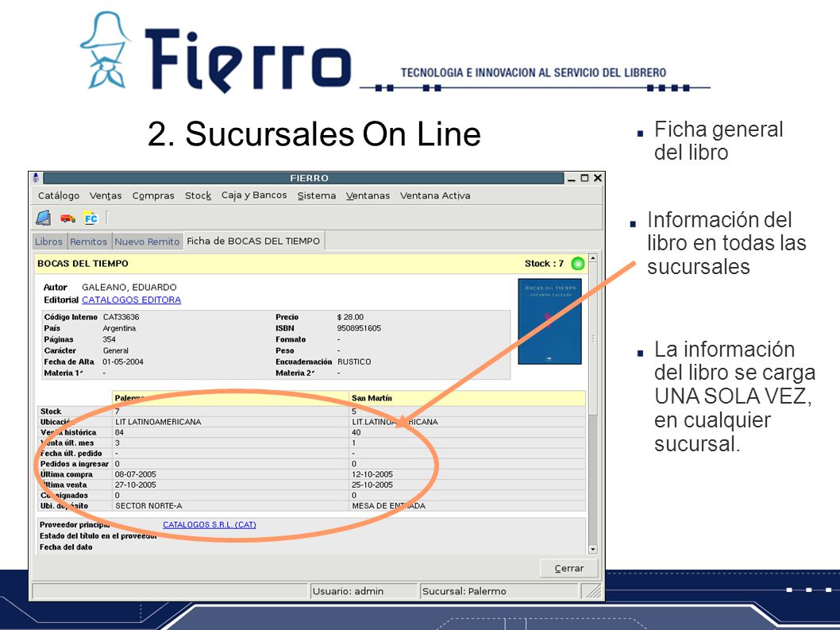Click the Carácter value General
The height and width of the screenshot is (630, 840).
coord(116,350)
